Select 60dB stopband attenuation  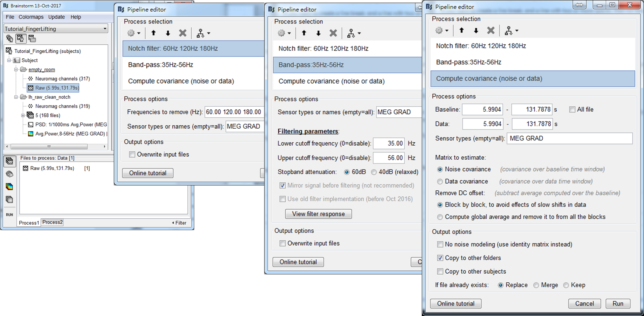347,172
